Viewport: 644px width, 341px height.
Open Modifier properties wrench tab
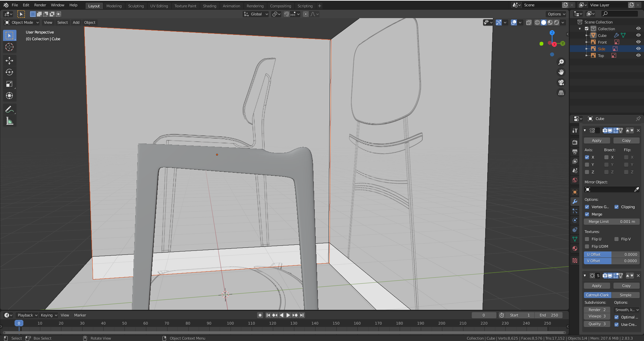point(575,202)
